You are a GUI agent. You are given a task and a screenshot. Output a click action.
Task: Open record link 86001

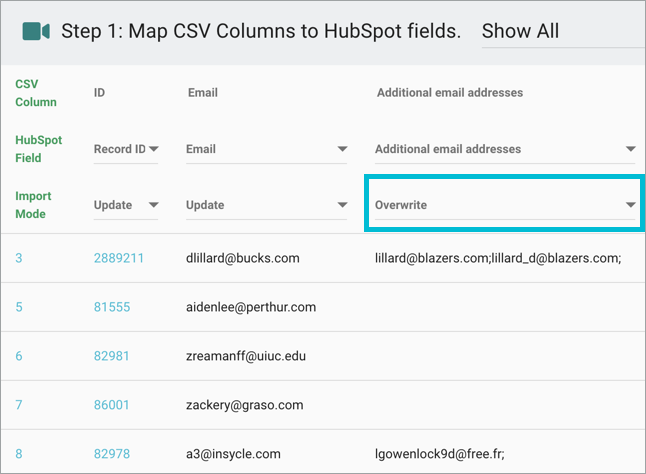(111, 405)
